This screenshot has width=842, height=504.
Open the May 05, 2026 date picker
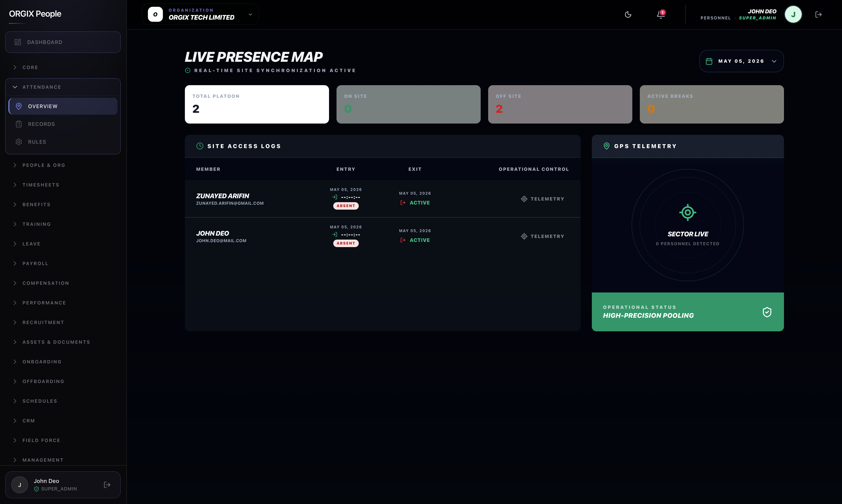(741, 61)
